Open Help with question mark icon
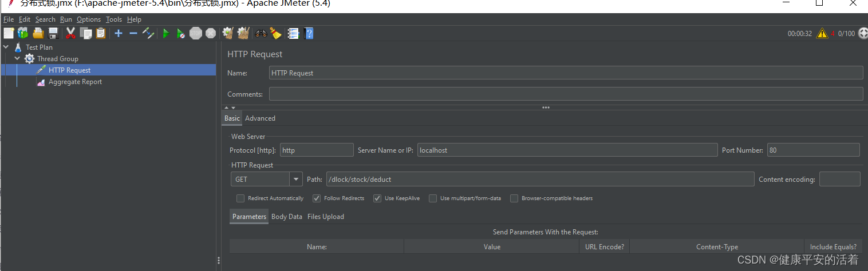The height and width of the screenshot is (271, 868). point(309,33)
